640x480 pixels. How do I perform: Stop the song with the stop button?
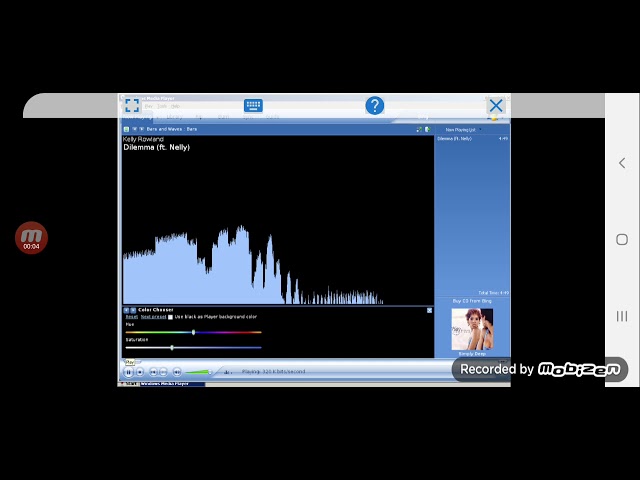click(x=140, y=372)
